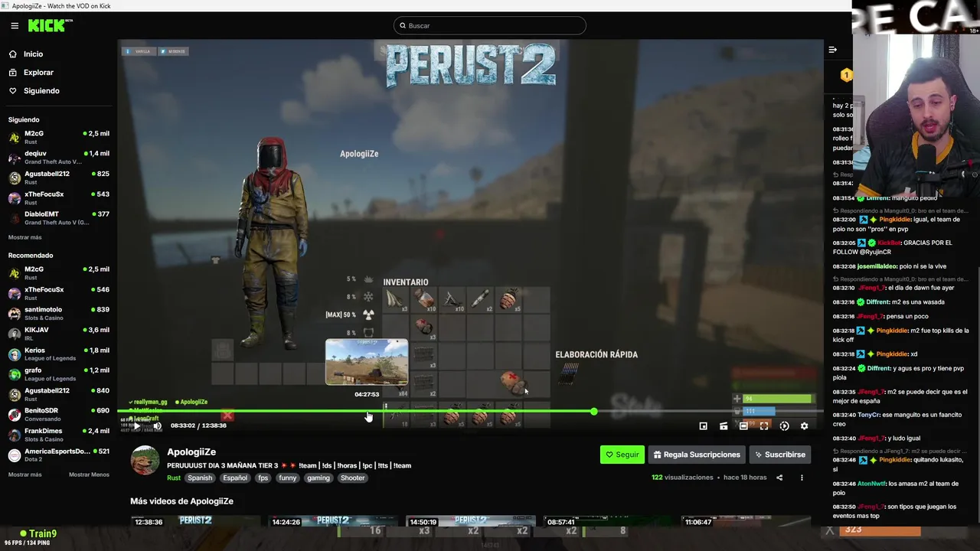Open recommended channel santimotolo
Screen dimensions: 980x551
click(x=58, y=314)
